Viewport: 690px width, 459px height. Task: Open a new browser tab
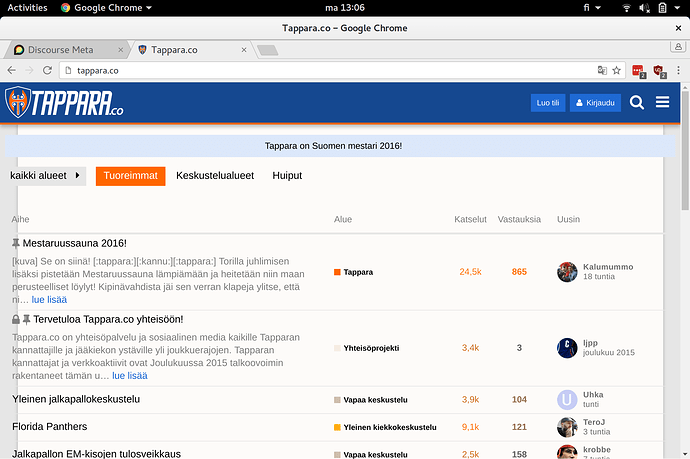click(x=268, y=50)
